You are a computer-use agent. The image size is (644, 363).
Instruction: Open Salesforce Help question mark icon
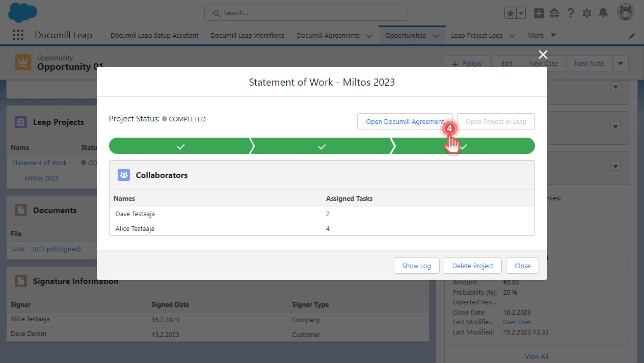[570, 13]
